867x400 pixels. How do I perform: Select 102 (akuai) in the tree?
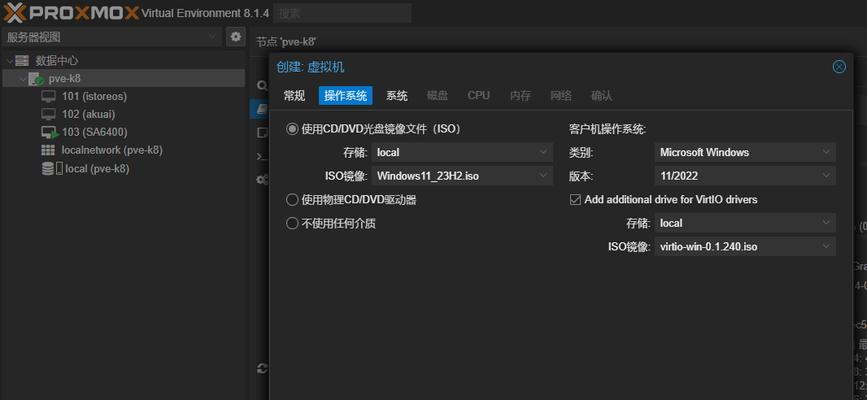[88, 115]
